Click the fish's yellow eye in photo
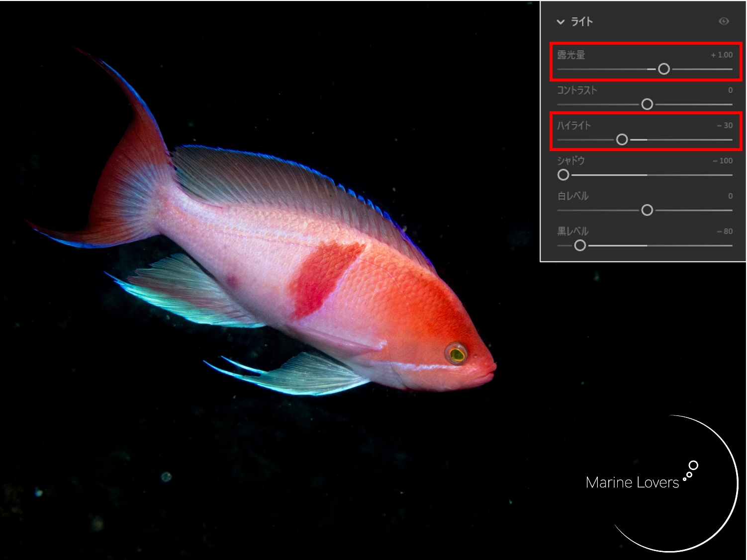This screenshot has height=560, width=747. point(457,354)
